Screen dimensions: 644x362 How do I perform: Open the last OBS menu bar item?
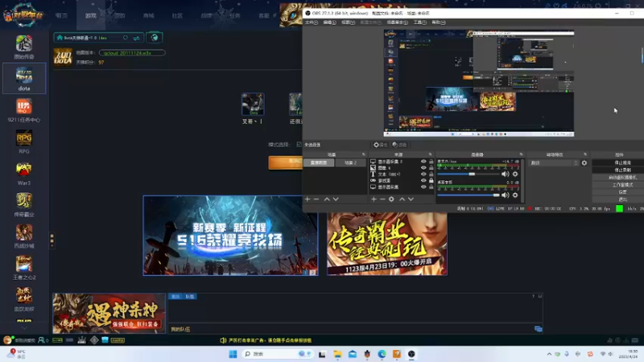click(x=439, y=23)
